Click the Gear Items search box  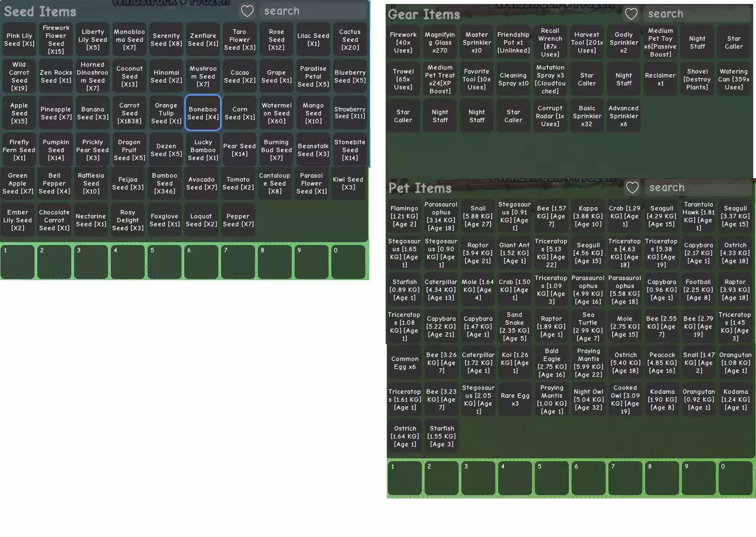click(x=697, y=14)
